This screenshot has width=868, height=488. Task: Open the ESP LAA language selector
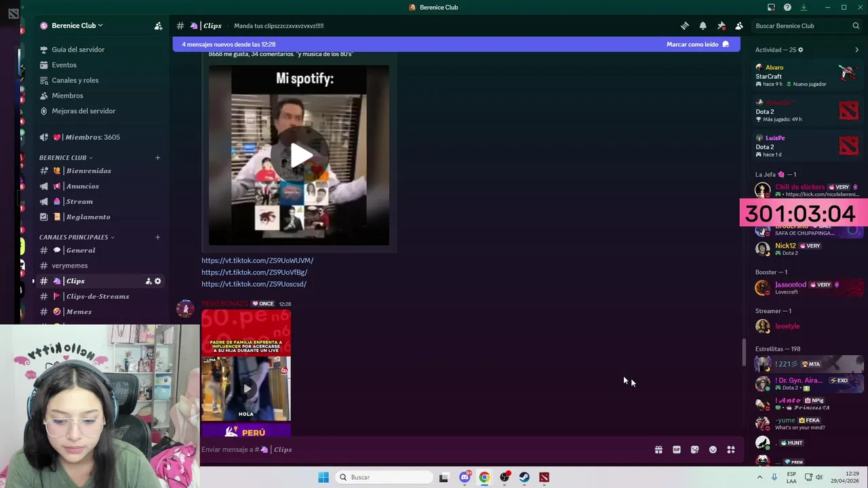pyautogui.click(x=791, y=477)
